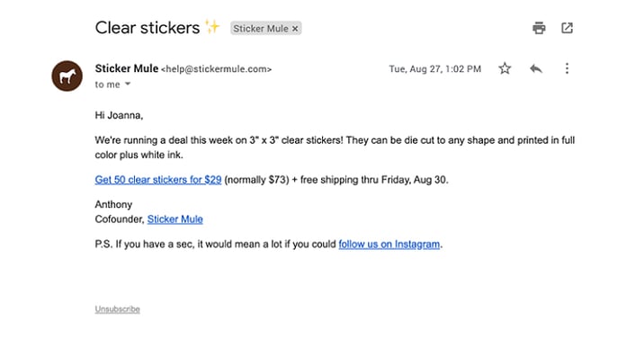Click the sparkles emoji beside the subject
This screenshot has height=348, width=644.
212,27
